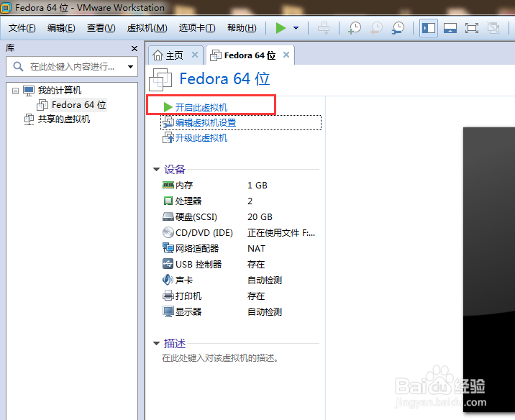Viewport: 515px width, 420px height.
Task: Open the 查看(V) menu
Action: coord(101,28)
